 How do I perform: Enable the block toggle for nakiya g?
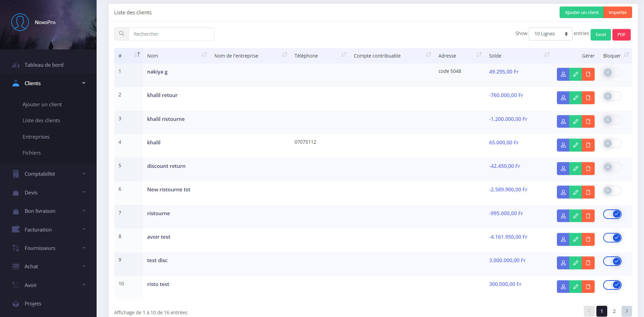(612, 73)
